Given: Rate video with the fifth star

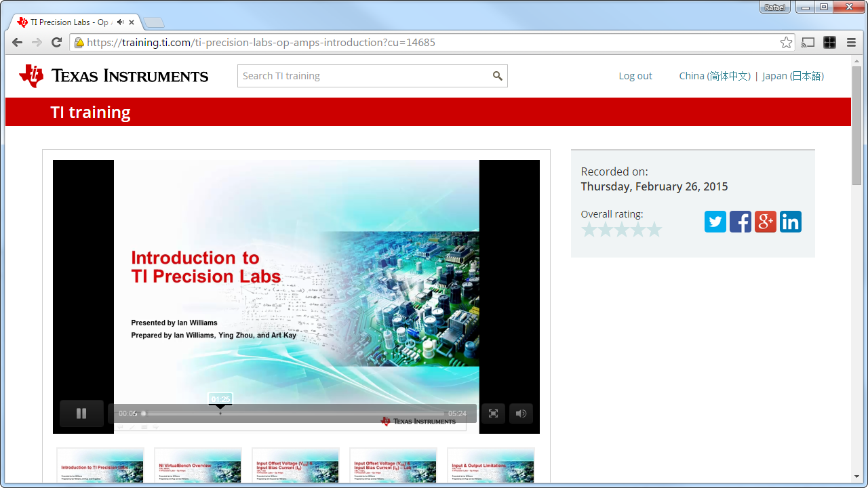Looking at the screenshot, I should tap(654, 230).
